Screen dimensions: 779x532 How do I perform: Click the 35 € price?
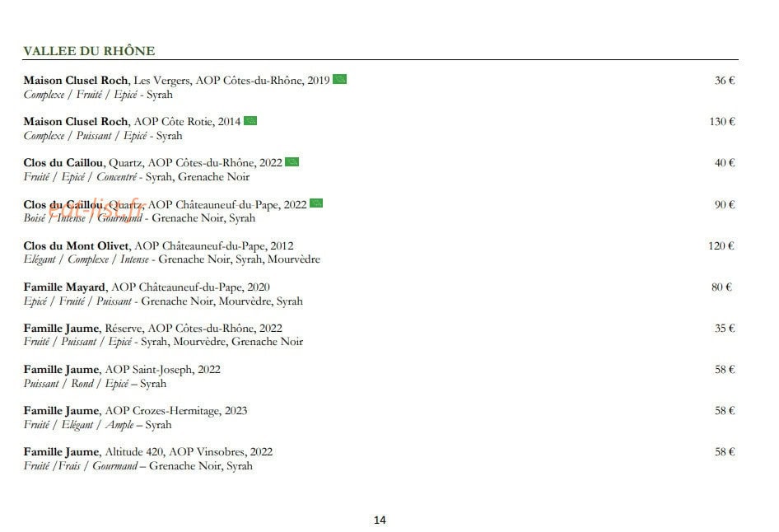tap(725, 329)
